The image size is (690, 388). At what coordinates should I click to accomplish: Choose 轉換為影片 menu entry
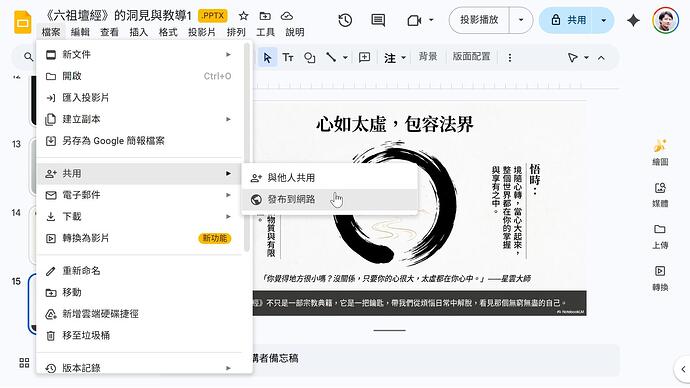139,238
